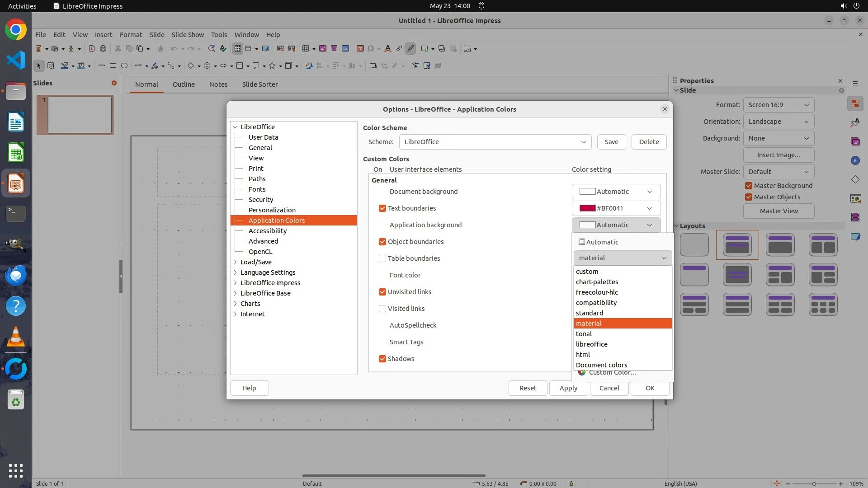The width and height of the screenshot is (868, 488).
Task: Open Thunderbird from the dock
Action: [x=16, y=275]
